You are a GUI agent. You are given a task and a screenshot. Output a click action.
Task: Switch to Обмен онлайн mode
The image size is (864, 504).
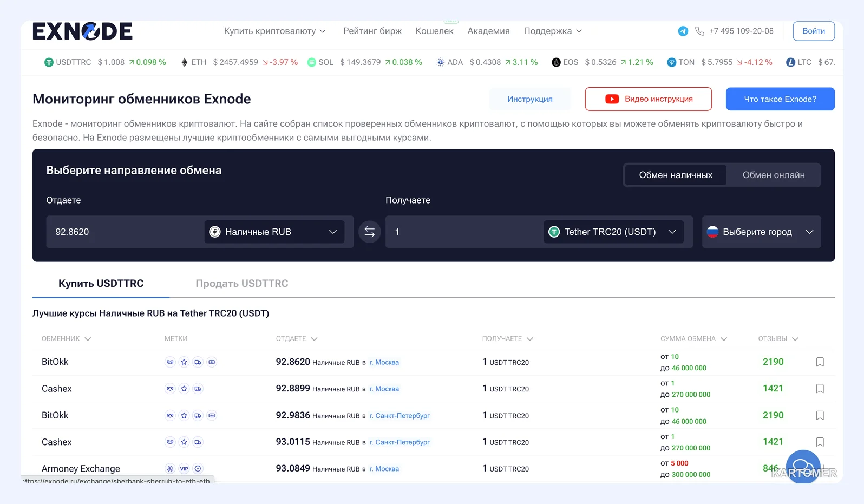coord(774,175)
